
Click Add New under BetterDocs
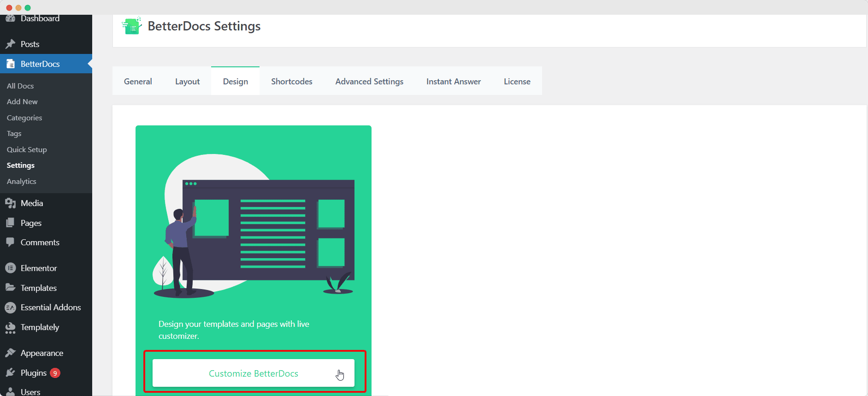point(22,102)
